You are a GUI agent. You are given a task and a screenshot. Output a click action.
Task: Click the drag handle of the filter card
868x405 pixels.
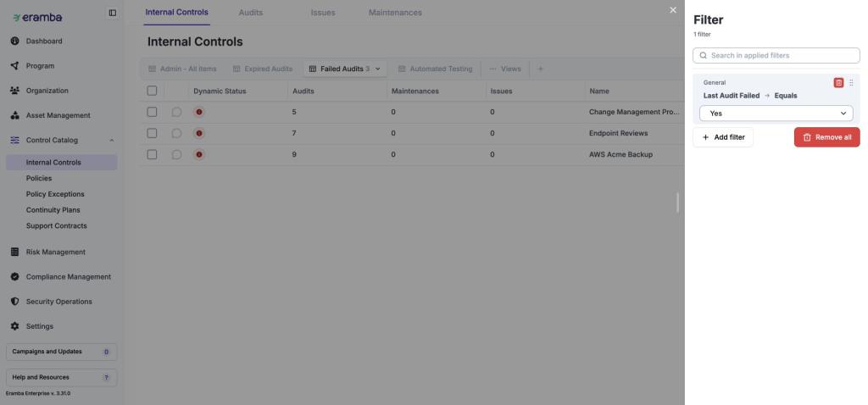tap(851, 83)
